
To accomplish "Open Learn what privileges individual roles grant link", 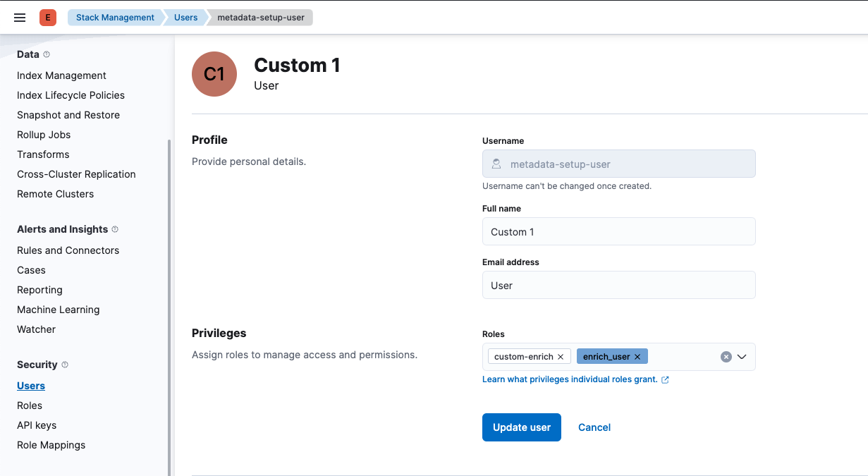I will coord(570,379).
